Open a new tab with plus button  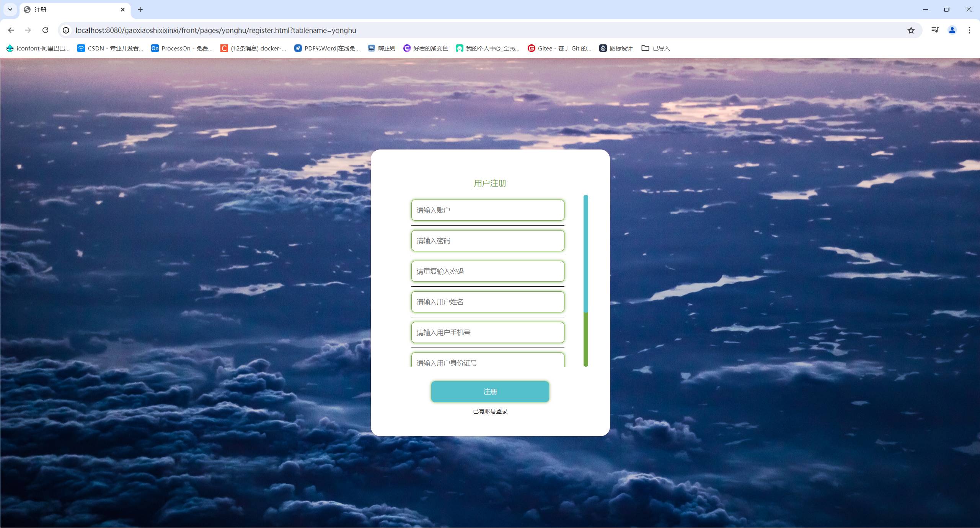click(140, 10)
